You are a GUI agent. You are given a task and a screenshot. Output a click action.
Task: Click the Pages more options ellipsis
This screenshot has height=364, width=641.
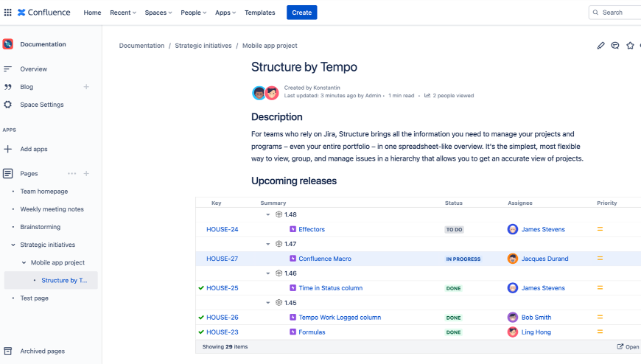pos(71,174)
